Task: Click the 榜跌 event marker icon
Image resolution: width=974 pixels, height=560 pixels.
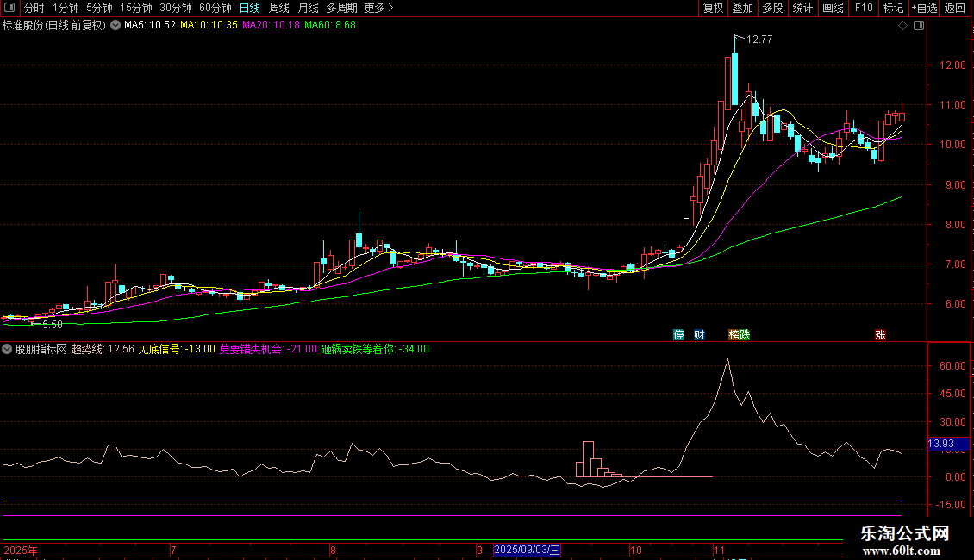Action: [x=739, y=334]
